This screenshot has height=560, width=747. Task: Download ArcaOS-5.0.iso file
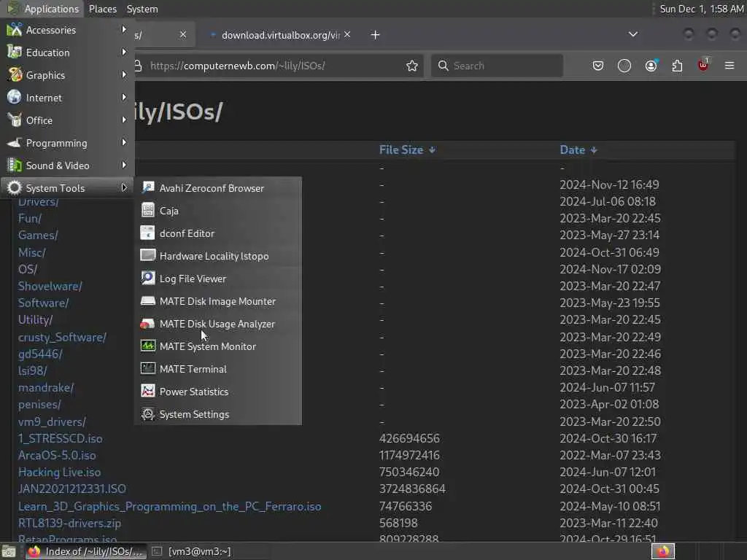pyautogui.click(x=57, y=455)
